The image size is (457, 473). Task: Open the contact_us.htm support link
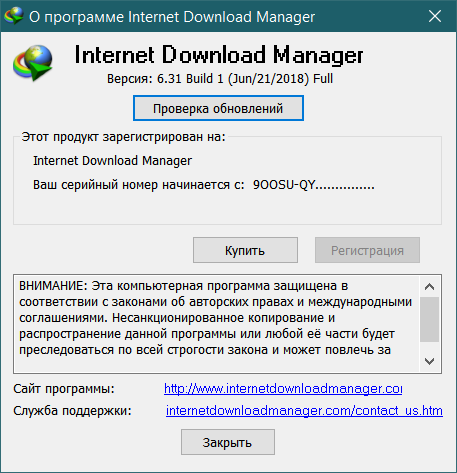pos(304,411)
